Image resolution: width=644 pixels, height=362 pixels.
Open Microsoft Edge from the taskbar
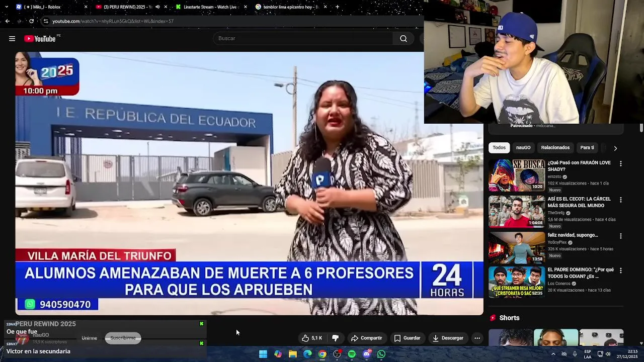click(307, 354)
